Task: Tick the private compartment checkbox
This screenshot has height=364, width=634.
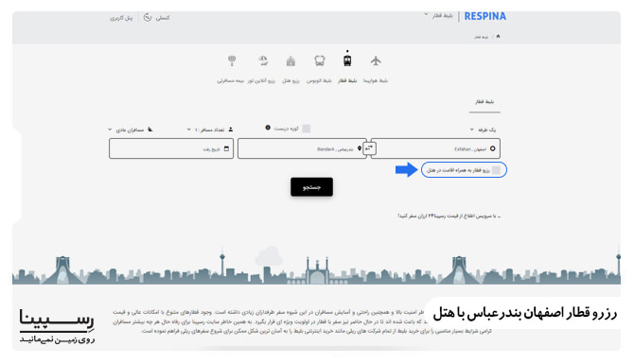Action: (307, 129)
